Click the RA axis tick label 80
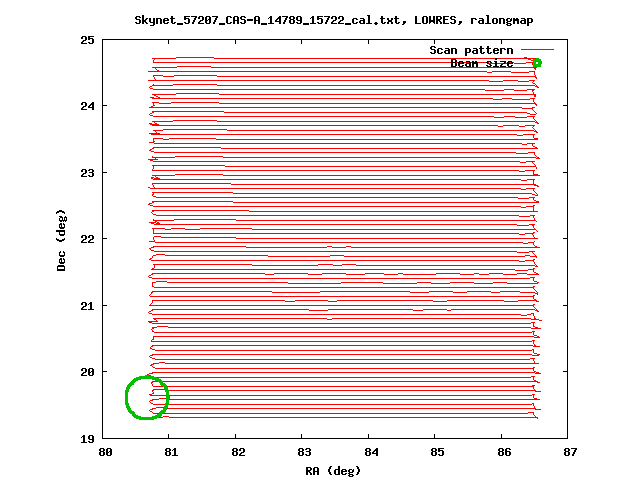The height and width of the screenshot is (480, 640). tap(105, 452)
